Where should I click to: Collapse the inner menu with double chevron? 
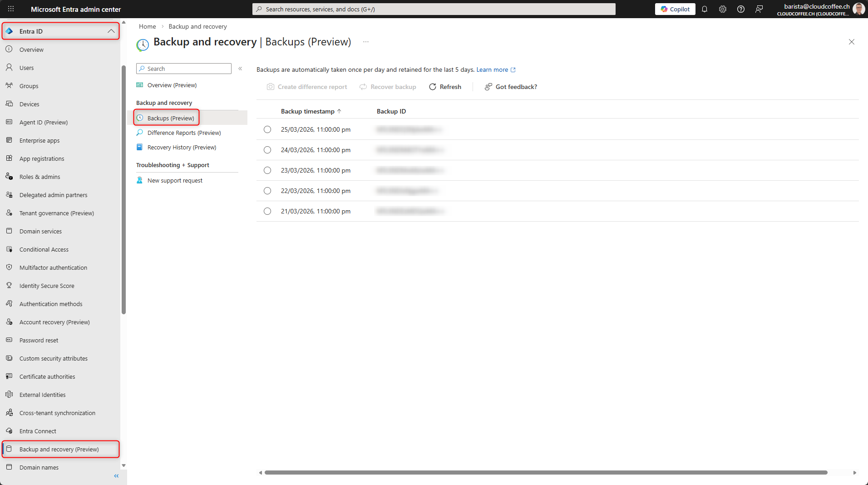[240, 69]
